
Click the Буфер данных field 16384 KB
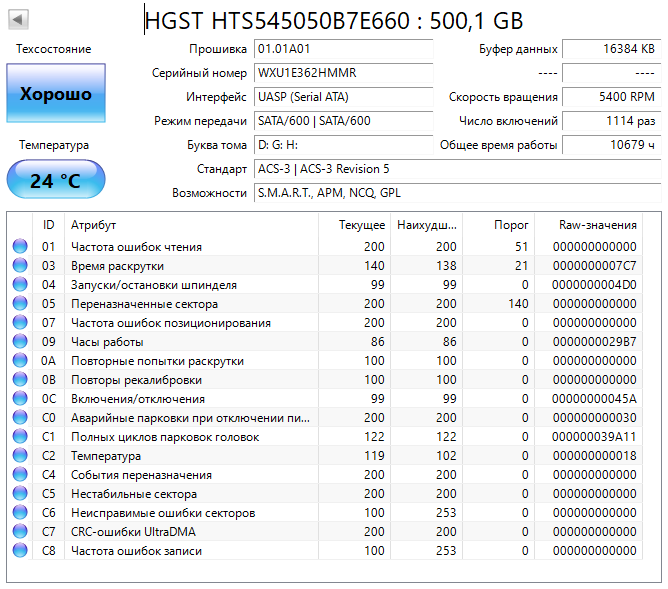(x=612, y=49)
